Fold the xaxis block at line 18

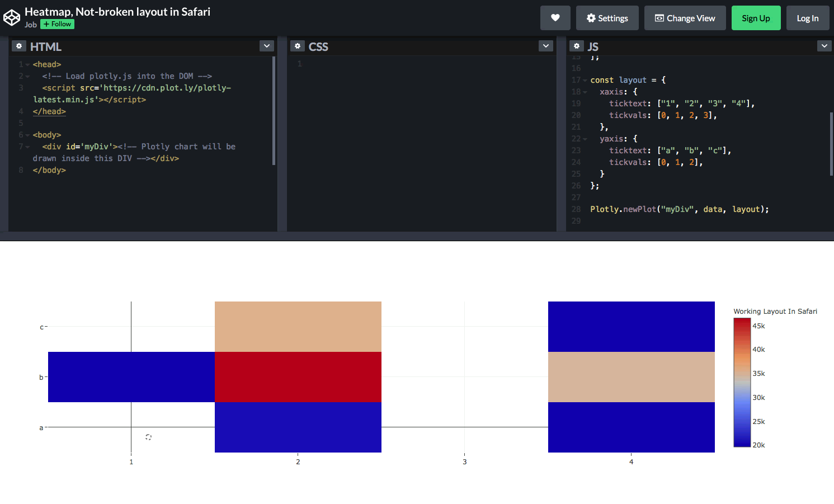(x=585, y=92)
